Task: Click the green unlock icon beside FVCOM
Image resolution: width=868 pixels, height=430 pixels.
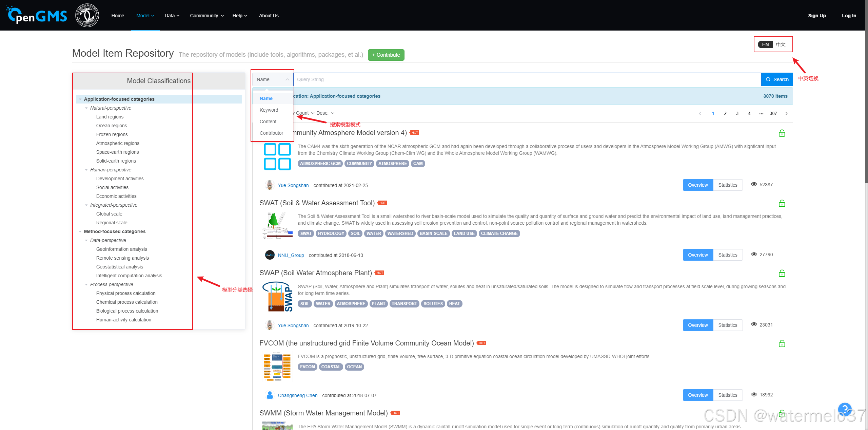Action: (x=782, y=343)
